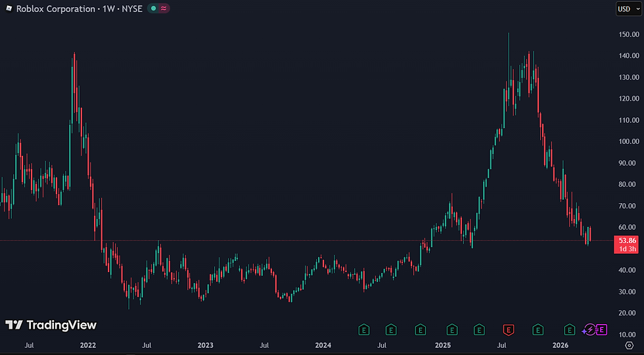Click green earnings marker above the 2025 label
This screenshot has height=355, width=644.
[x=452, y=329]
